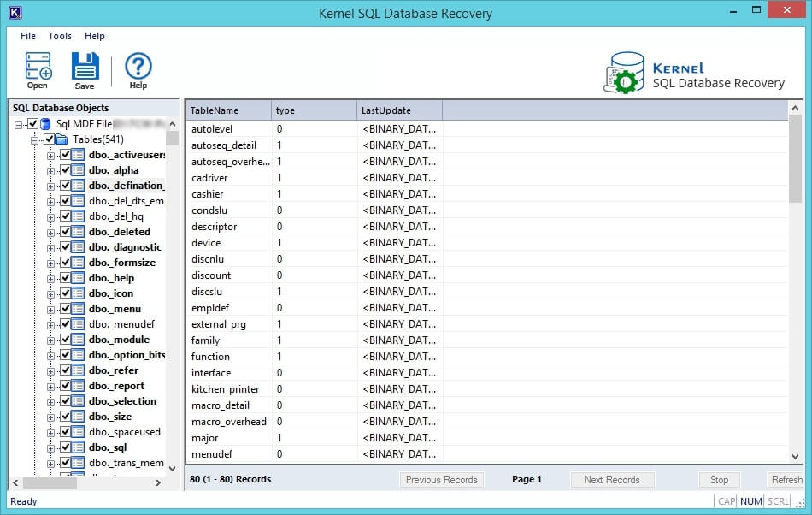The width and height of the screenshot is (812, 515).
Task: Open Help via question mark icon
Action: point(138,67)
